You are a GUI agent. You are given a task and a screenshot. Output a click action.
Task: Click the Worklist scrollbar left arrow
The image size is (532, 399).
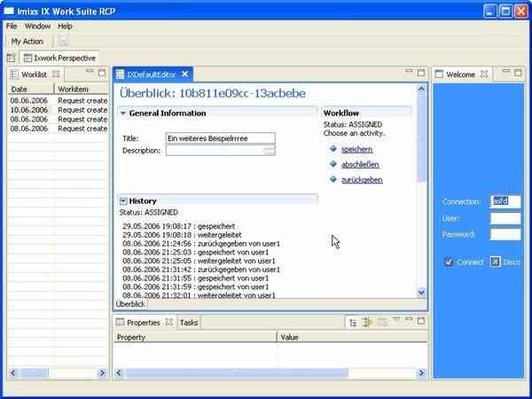[13, 373]
